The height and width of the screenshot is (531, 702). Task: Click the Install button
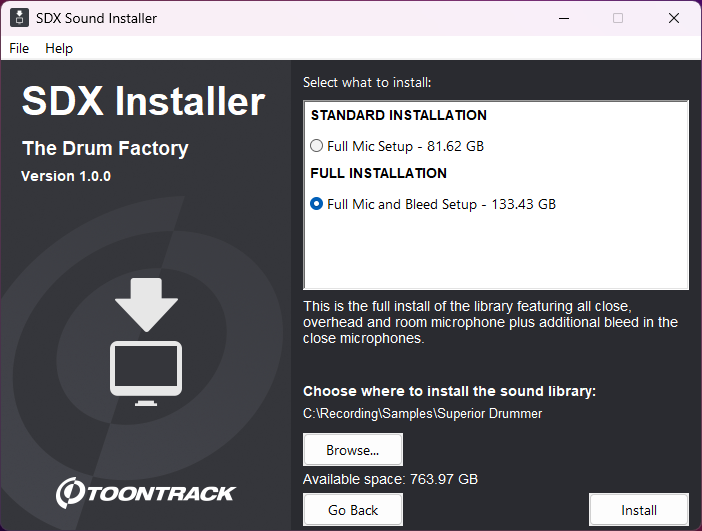coord(639,510)
